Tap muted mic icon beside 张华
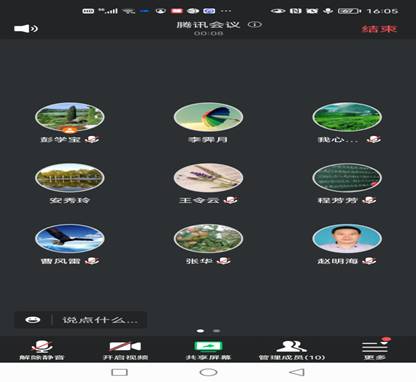416x382 pixels. coord(223,261)
